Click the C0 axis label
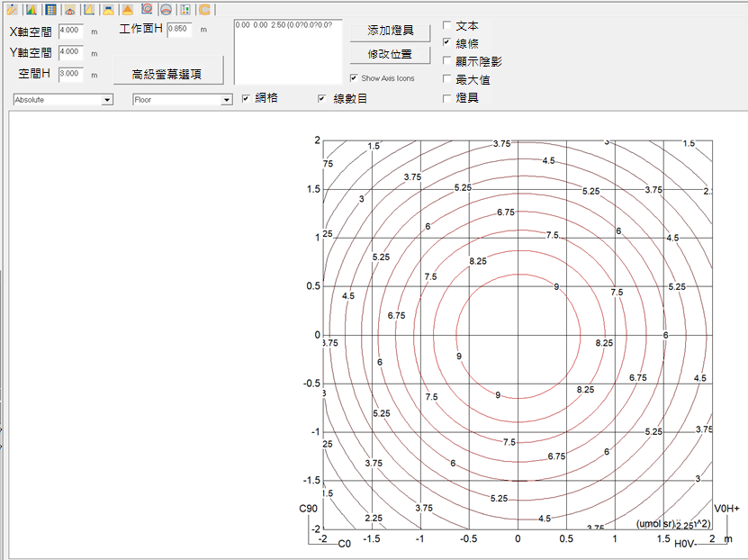Image resolution: width=748 pixels, height=560 pixels. [345, 544]
